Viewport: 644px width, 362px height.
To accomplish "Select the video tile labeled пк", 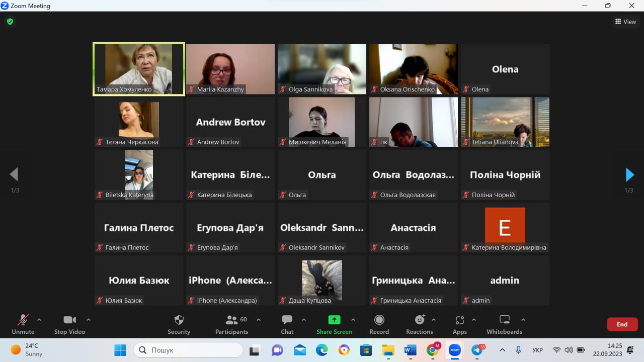I will pos(414,122).
